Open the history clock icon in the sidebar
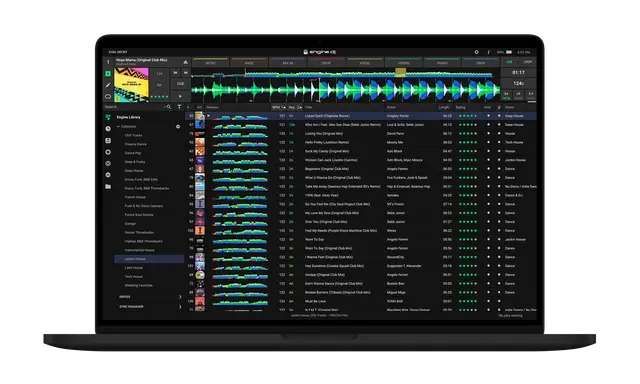Screen dimensions: 640x384 (x=108, y=129)
